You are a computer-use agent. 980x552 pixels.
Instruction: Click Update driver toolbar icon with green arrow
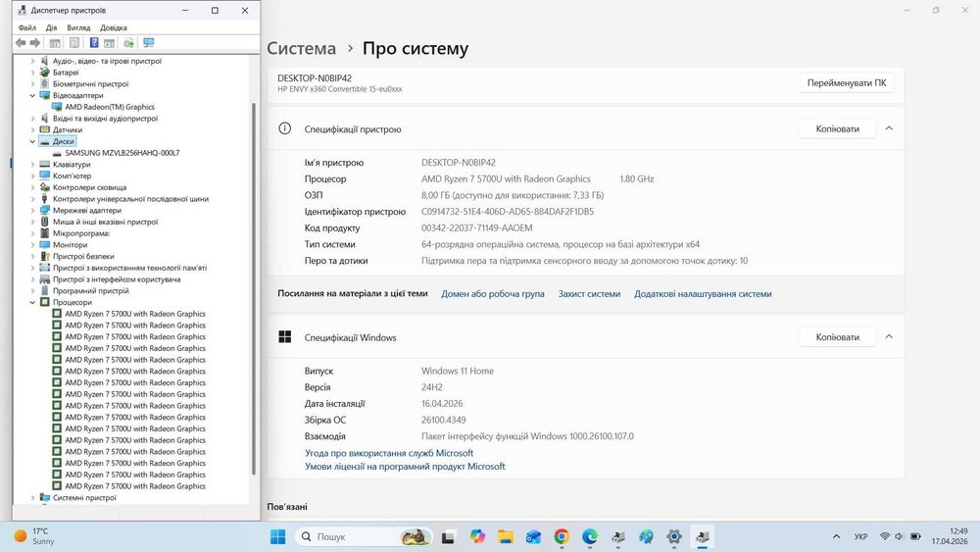(128, 42)
